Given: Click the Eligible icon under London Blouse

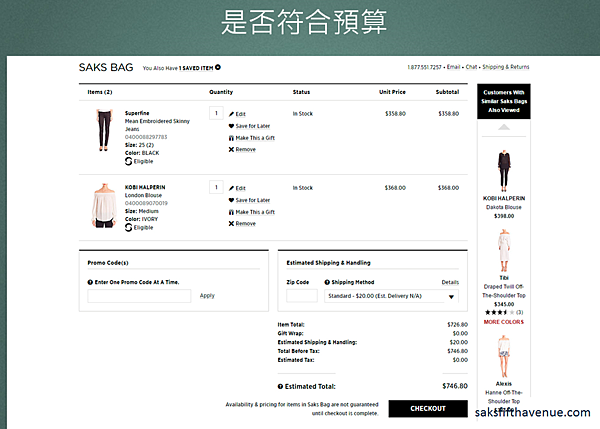Looking at the screenshot, I should click(x=129, y=228).
